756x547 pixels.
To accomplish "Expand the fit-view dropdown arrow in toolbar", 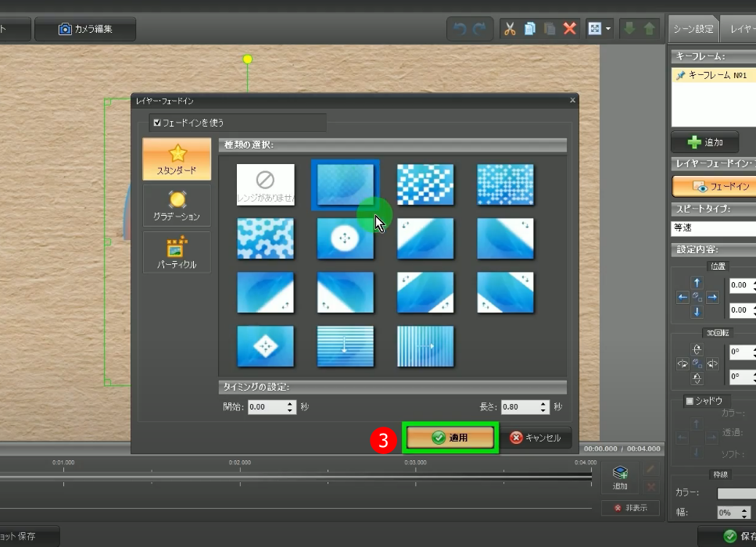I will (x=607, y=29).
